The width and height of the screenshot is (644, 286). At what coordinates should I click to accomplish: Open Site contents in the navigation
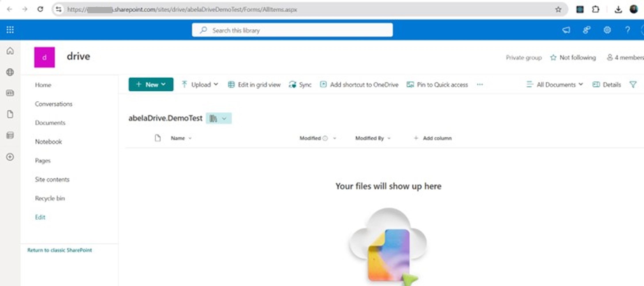52,179
